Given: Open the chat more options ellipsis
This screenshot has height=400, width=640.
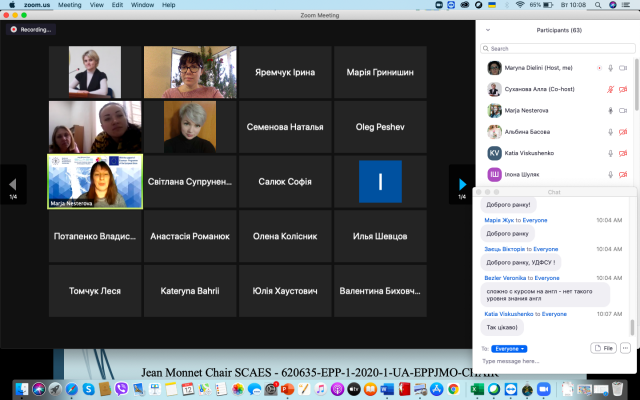Looking at the screenshot, I should coord(625,348).
